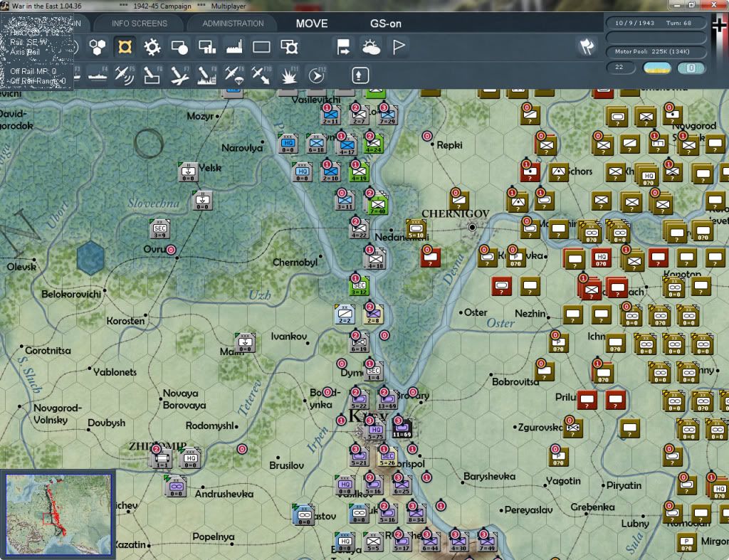This screenshot has height=560, width=729.
Task: Select the HQ 5=75 counter at Kiev
Action: click(374, 430)
